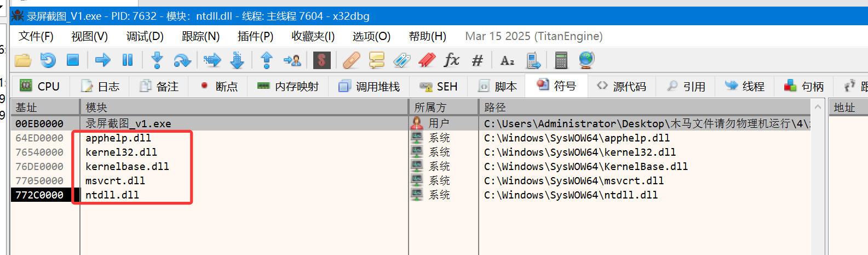Select the apphelp.dll module
The height and width of the screenshot is (255, 868).
[x=118, y=138]
